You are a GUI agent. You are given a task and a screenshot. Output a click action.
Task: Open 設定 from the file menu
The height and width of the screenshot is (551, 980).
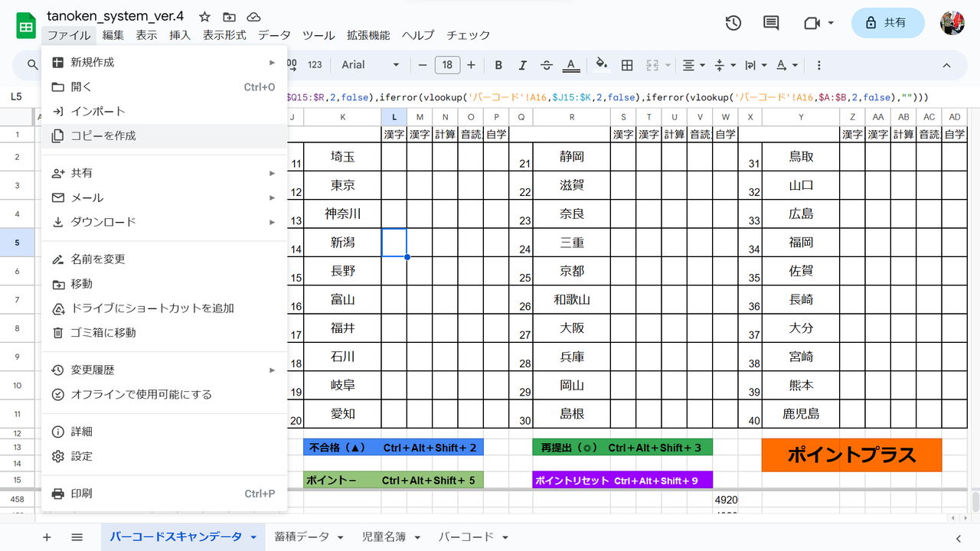pos(165,456)
